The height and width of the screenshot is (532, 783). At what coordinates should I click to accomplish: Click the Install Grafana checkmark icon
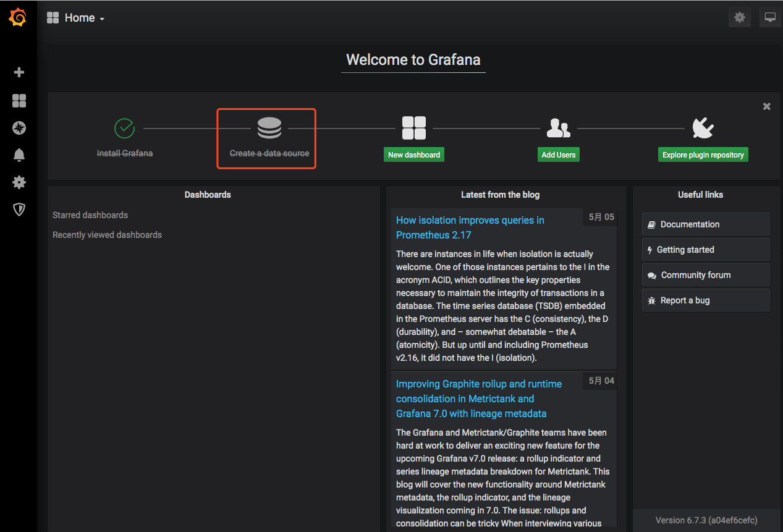[125, 128]
